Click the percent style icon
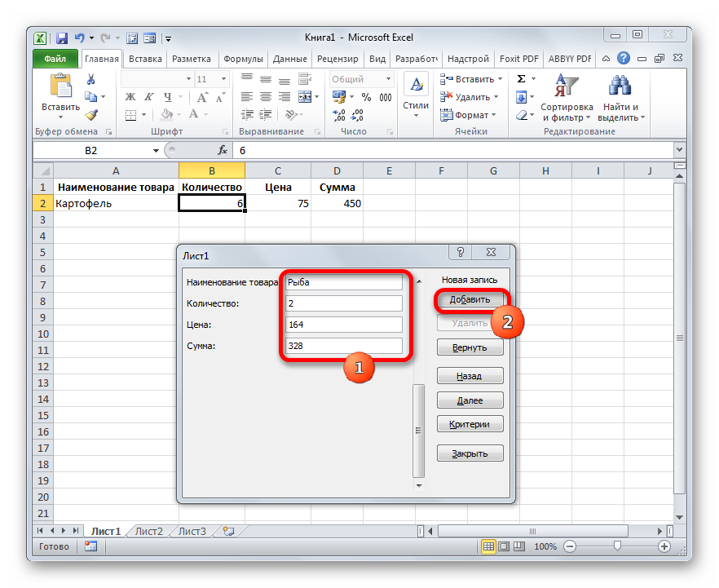This screenshot has height=588, width=719. coord(364,97)
